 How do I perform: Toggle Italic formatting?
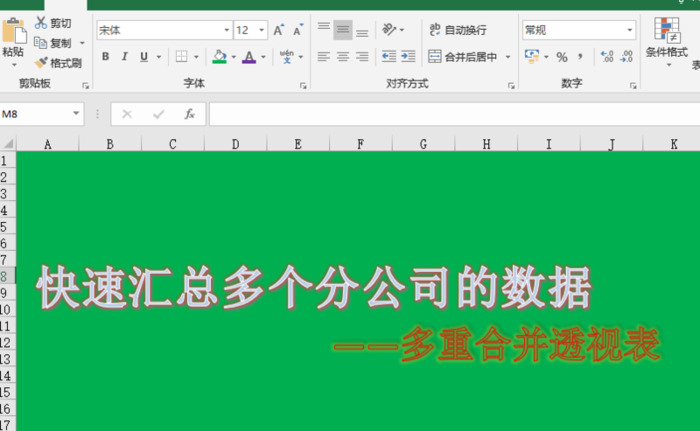pos(125,57)
